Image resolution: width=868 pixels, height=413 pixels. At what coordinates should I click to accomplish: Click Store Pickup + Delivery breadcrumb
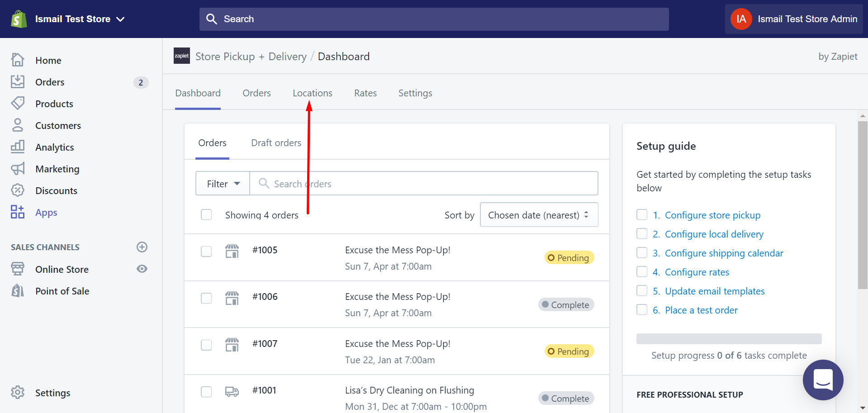[251, 57]
